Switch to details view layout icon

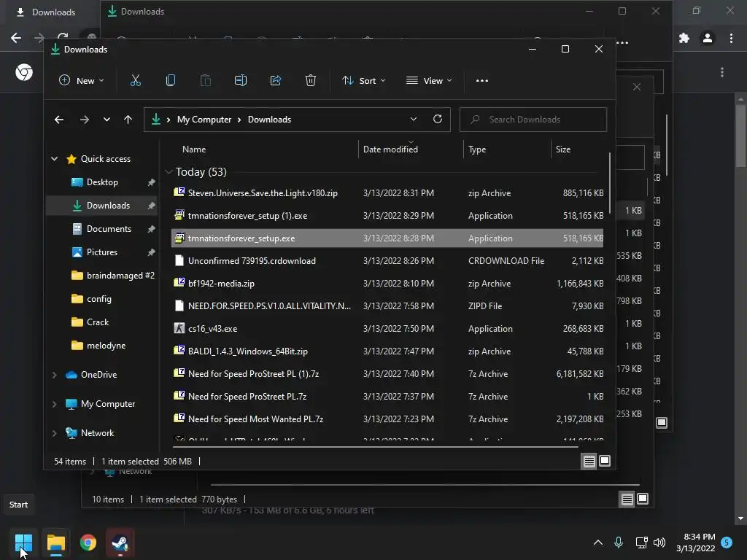589,461
